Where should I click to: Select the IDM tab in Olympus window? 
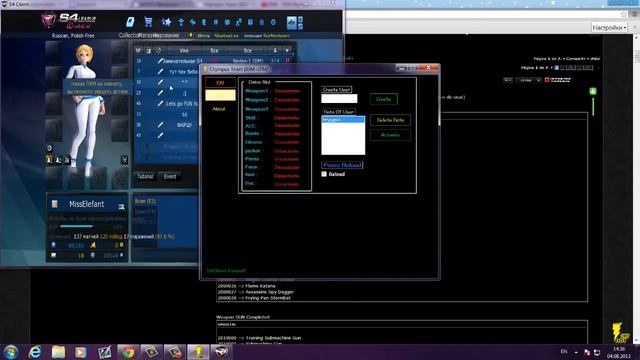click(220, 83)
